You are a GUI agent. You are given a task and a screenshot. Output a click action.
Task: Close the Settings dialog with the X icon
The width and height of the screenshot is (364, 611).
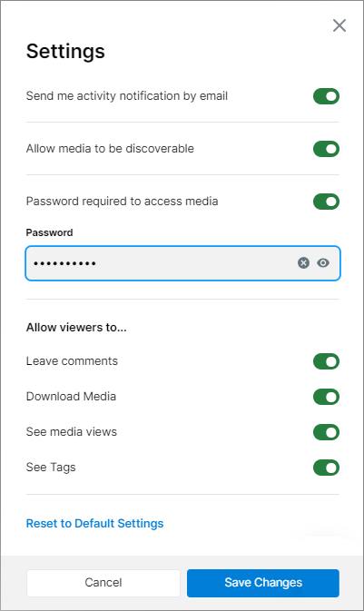[339, 25]
